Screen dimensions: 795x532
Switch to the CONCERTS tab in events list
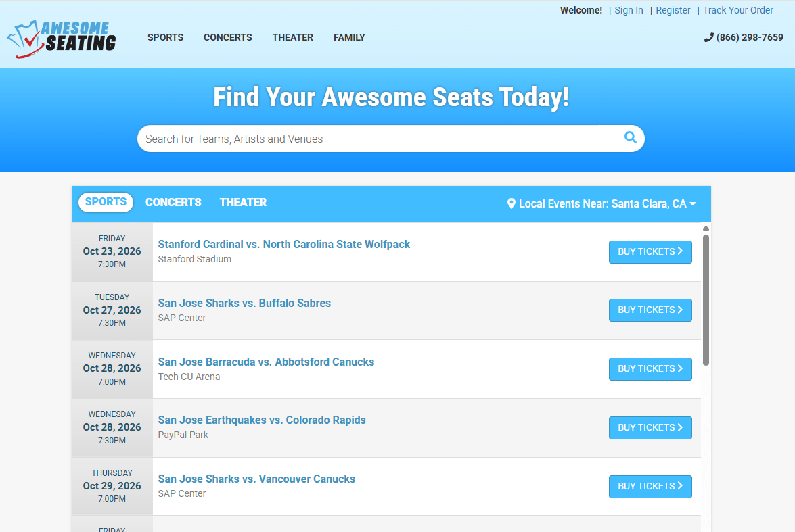click(x=173, y=203)
